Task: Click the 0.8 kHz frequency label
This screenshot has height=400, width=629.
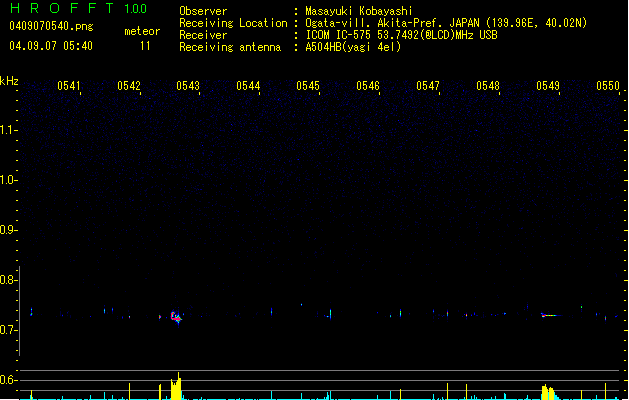Action: click(8, 280)
